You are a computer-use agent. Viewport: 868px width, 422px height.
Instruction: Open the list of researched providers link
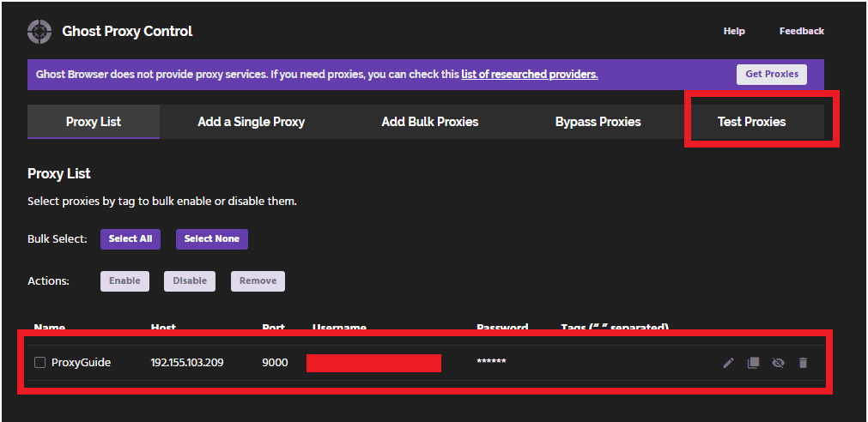pos(529,74)
